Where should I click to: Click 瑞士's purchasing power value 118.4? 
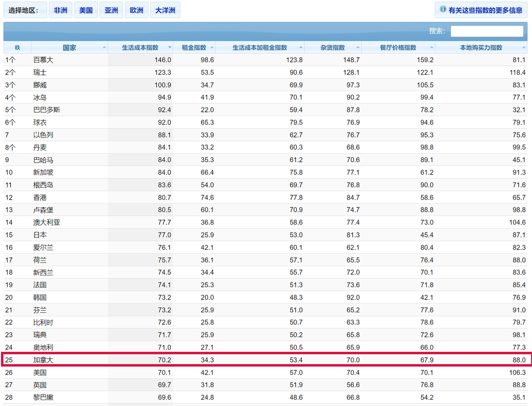click(517, 72)
